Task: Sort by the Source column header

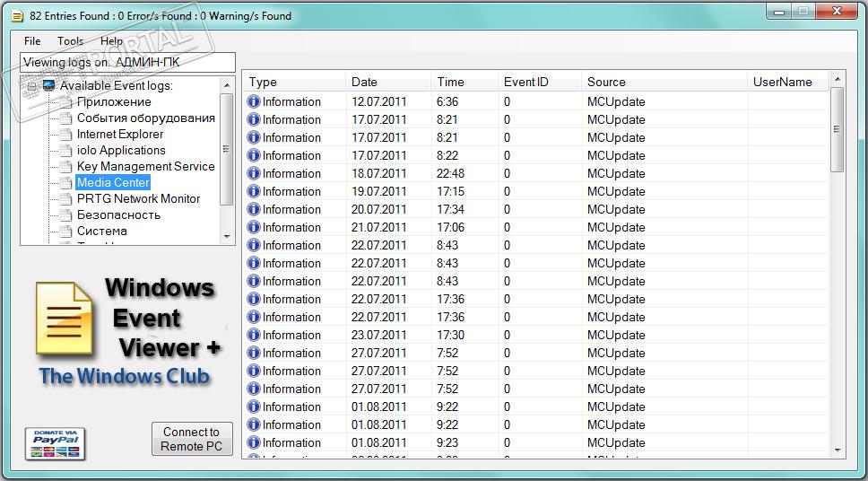Action: click(664, 82)
